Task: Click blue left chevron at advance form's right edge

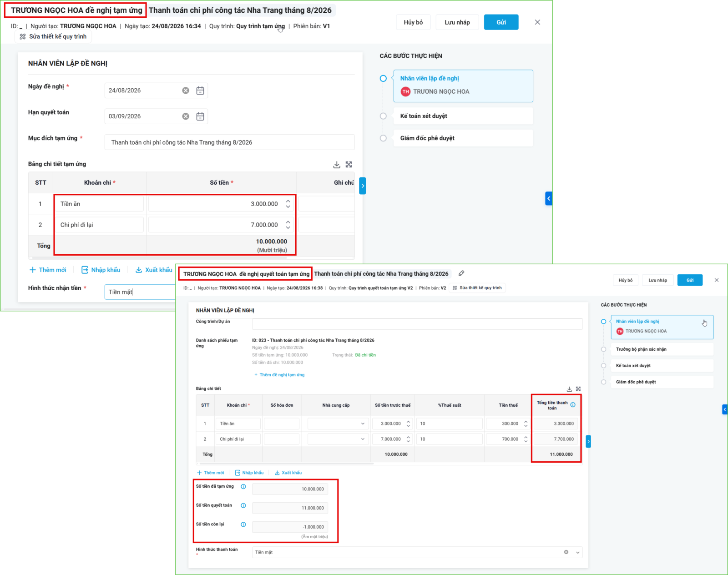Action: click(x=549, y=198)
